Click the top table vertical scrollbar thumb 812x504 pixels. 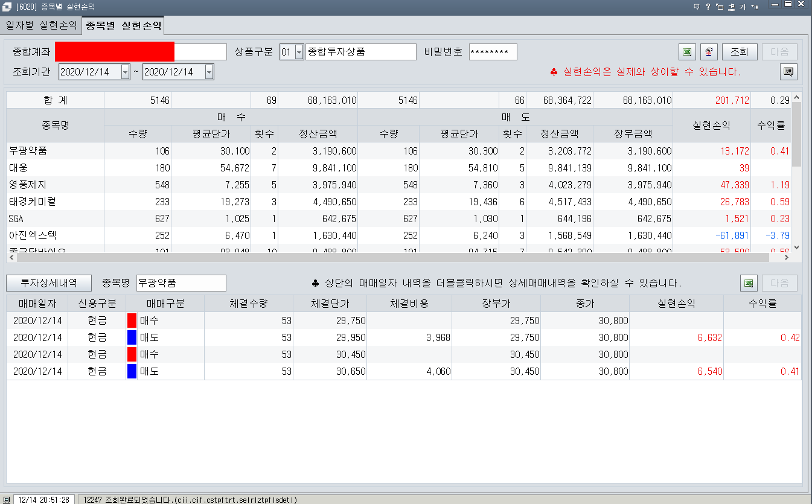pos(796,134)
